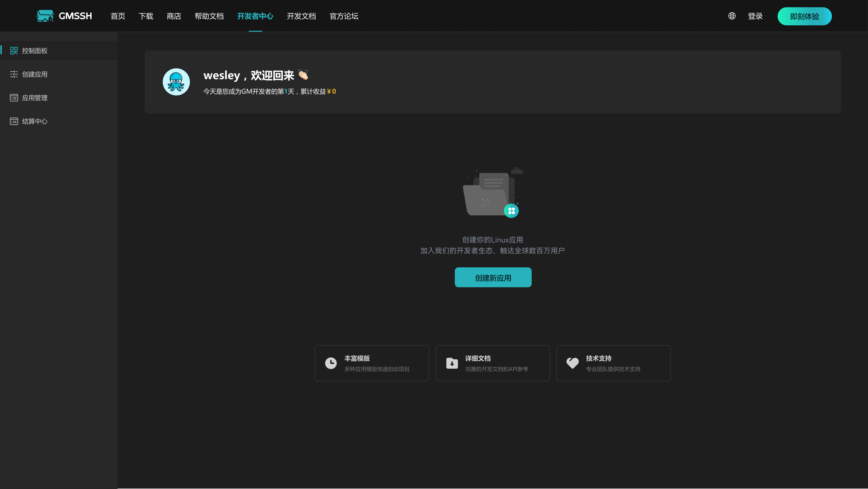The image size is (868, 489).
Task: Go to 首页 in top navigation
Action: coord(118,16)
